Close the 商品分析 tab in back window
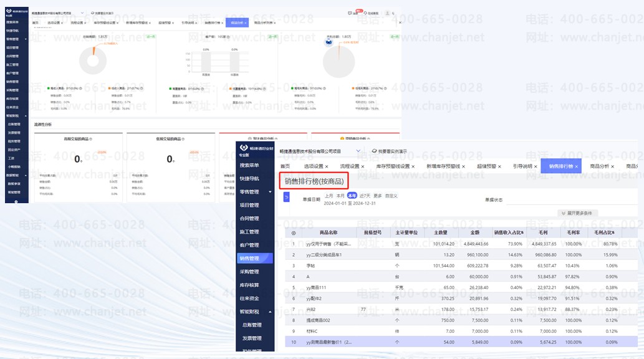This screenshot has height=359, width=644. tap(246, 23)
